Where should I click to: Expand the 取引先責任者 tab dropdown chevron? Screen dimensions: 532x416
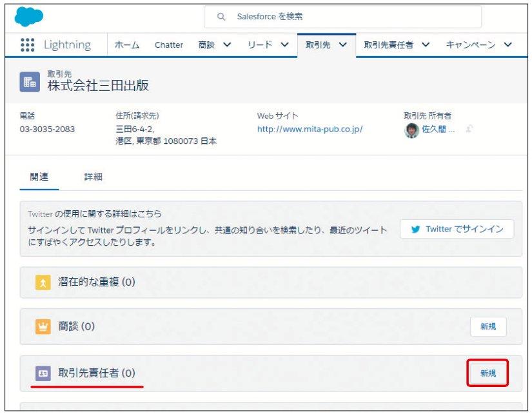click(x=426, y=45)
